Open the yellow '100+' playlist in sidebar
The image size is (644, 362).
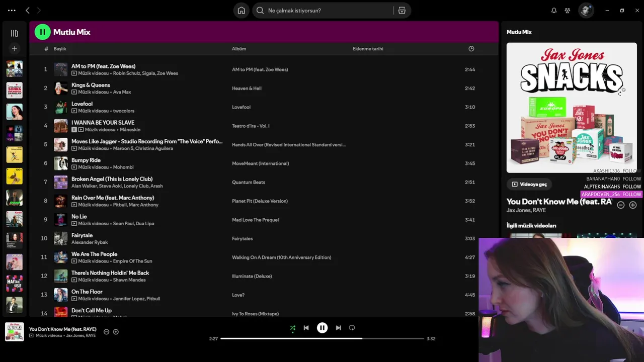(x=14, y=176)
